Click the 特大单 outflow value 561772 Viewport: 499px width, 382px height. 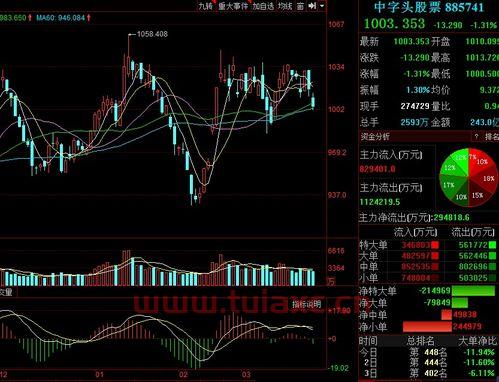[x=473, y=245]
